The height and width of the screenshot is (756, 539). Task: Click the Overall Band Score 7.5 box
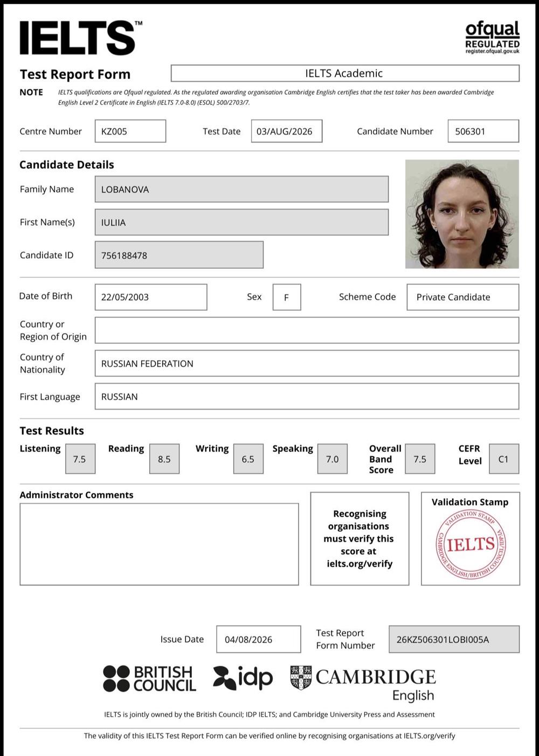click(420, 459)
